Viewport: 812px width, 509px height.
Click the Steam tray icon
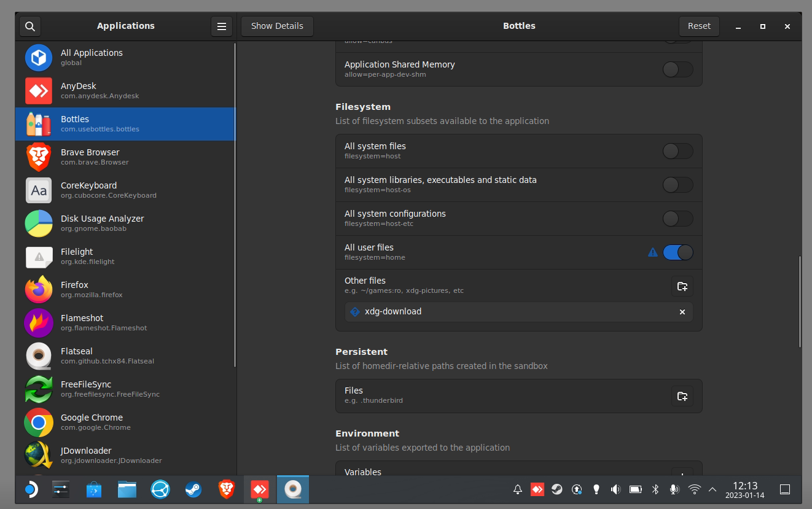click(556, 489)
